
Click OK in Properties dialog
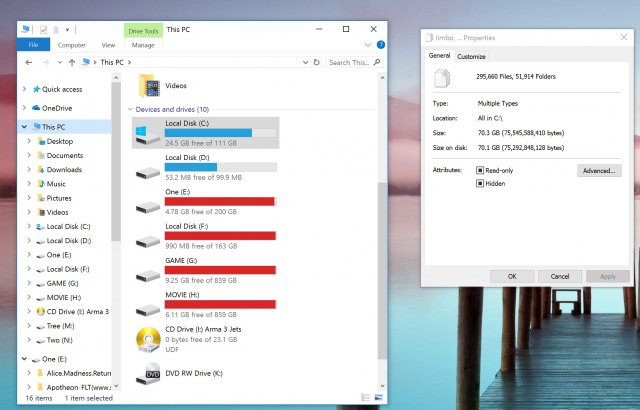[512, 276]
